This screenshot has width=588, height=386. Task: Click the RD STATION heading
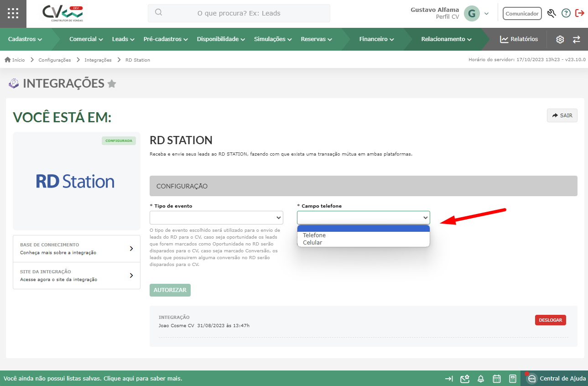tap(181, 140)
